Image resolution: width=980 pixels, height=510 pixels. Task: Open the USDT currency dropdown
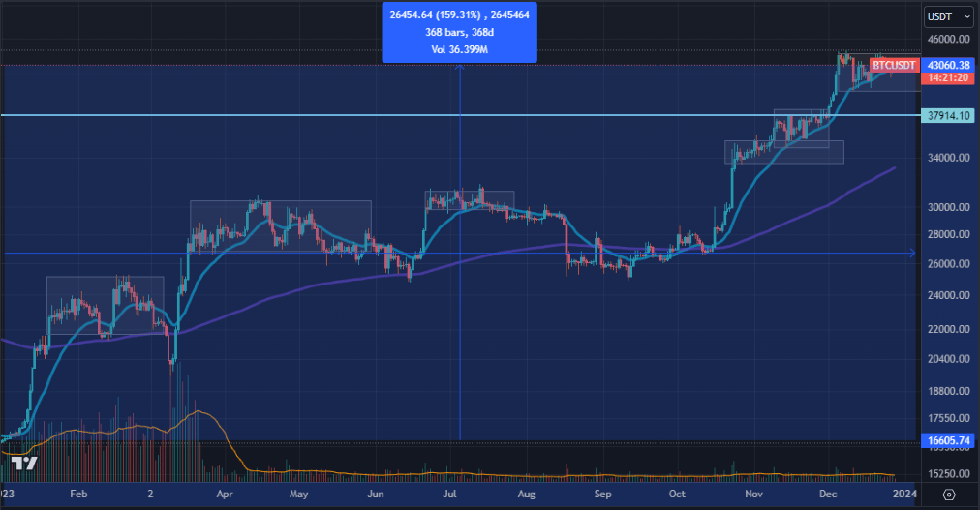pos(948,16)
